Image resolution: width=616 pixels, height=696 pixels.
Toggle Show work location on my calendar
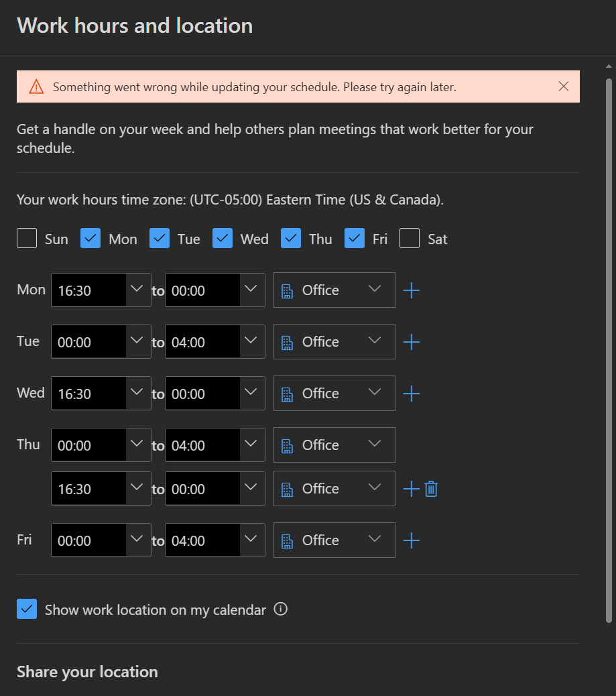click(27, 609)
